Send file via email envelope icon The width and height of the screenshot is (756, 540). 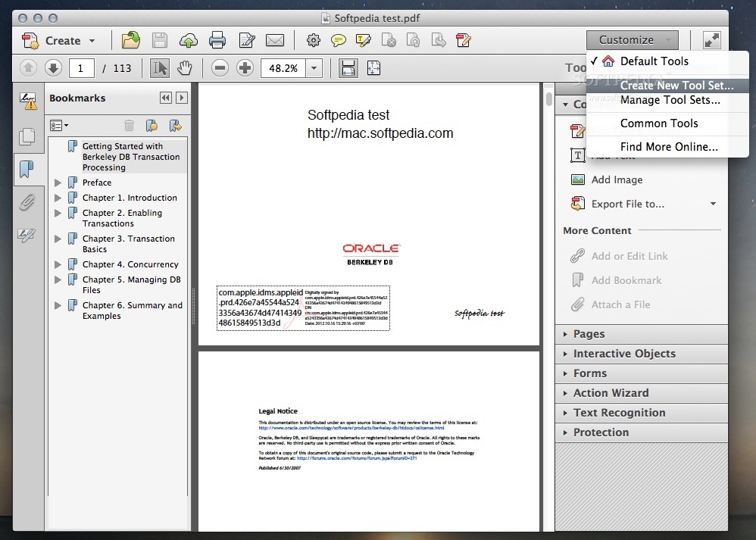pyautogui.click(x=275, y=40)
